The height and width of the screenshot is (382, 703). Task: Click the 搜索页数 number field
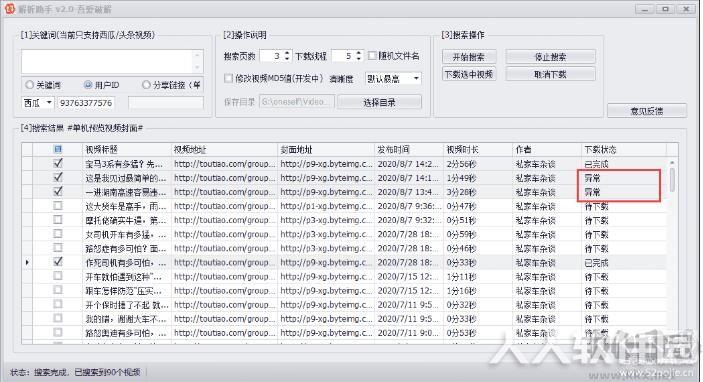pyautogui.click(x=272, y=56)
